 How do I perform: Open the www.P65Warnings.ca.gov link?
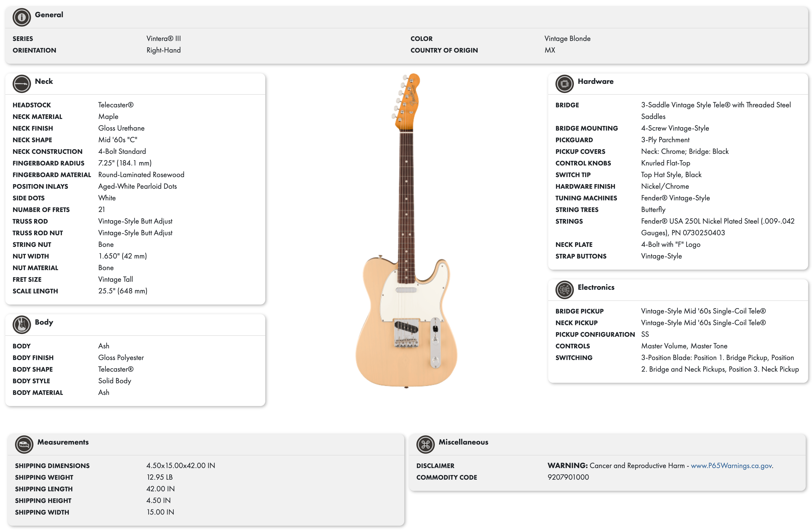point(731,465)
